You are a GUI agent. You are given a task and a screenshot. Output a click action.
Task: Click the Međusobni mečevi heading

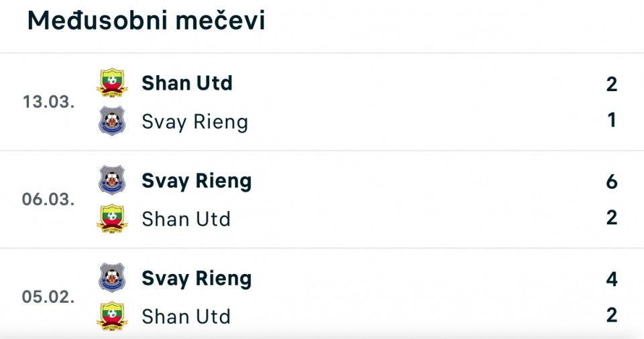coord(146,21)
